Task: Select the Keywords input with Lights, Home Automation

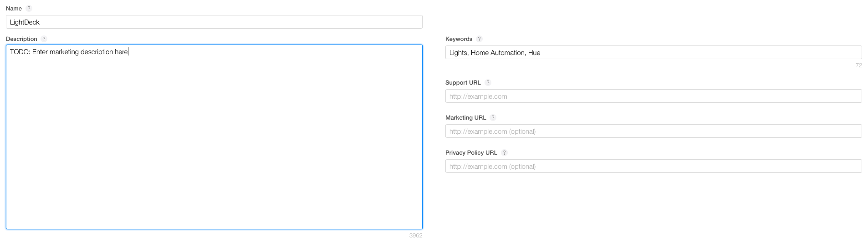Action: point(654,53)
